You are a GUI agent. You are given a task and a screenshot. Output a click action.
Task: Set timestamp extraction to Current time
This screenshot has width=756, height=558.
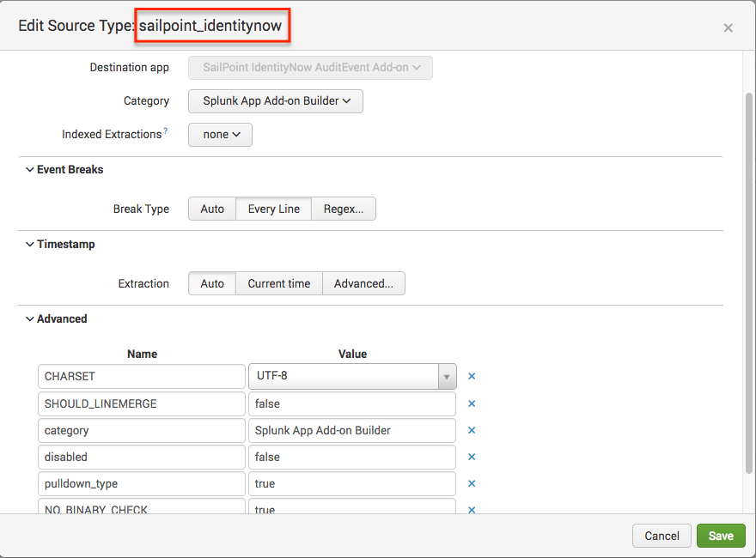(x=279, y=283)
